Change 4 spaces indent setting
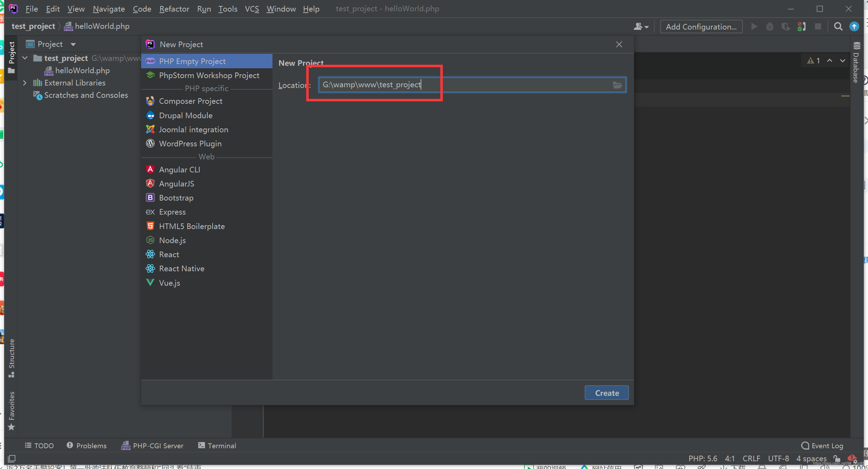The height and width of the screenshot is (469, 868). click(811, 458)
